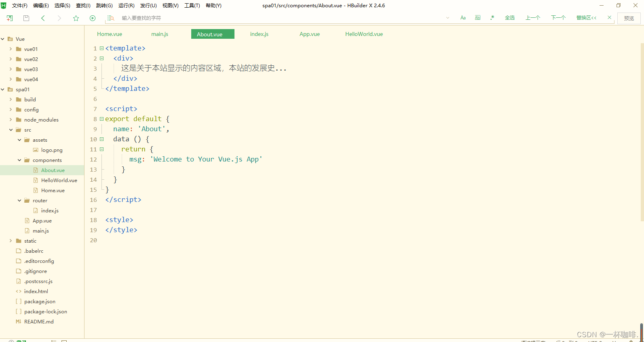Click the README.md markdown file icon
644x342 pixels.
point(18,321)
